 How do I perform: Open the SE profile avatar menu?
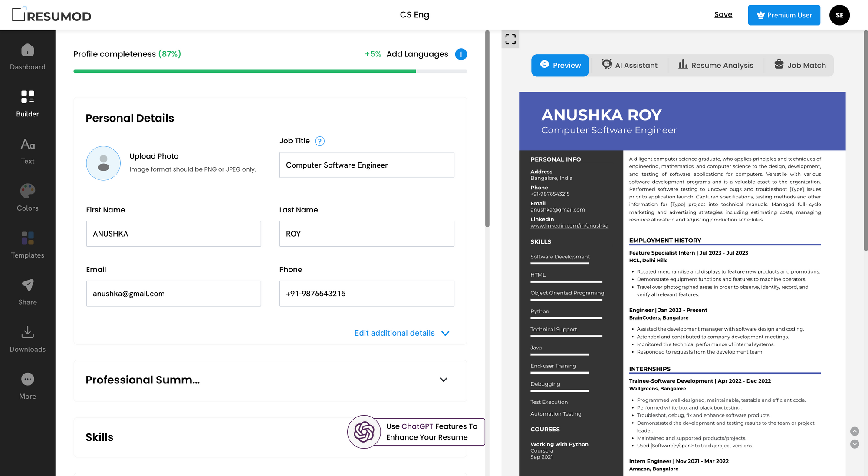click(x=839, y=15)
